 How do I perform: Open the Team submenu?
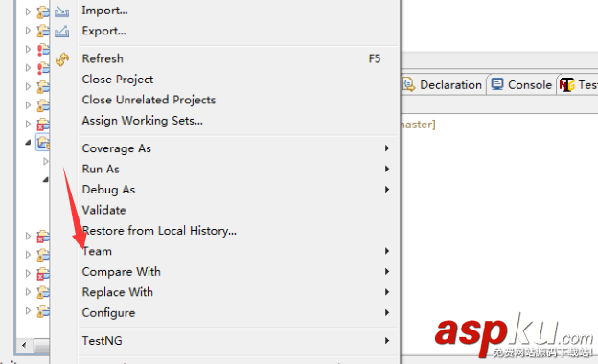239,251
